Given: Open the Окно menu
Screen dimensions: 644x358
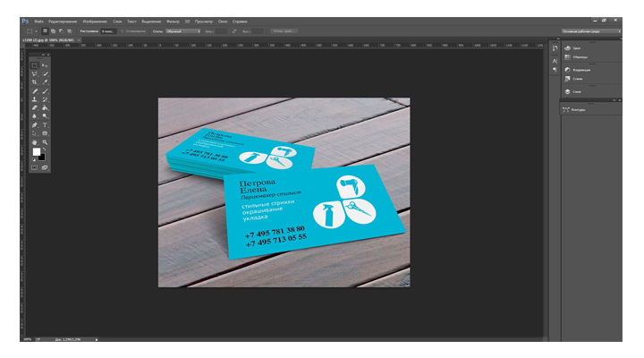Looking at the screenshot, I should click(223, 21).
